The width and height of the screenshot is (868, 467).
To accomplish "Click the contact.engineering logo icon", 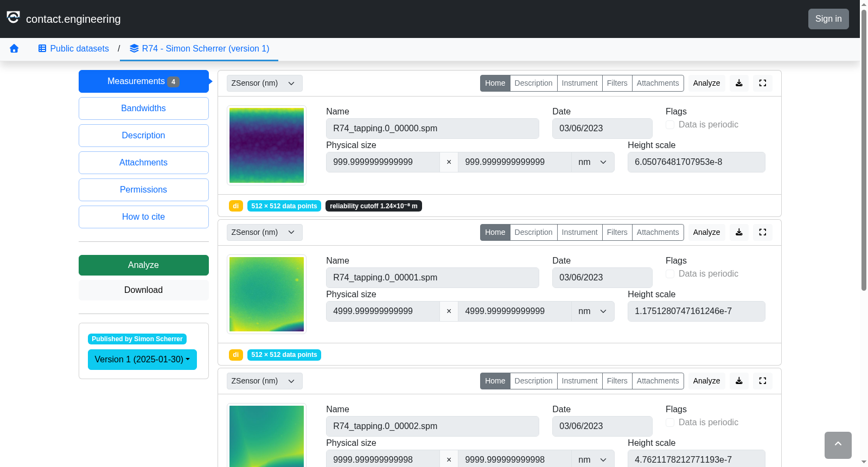I will [14, 17].
